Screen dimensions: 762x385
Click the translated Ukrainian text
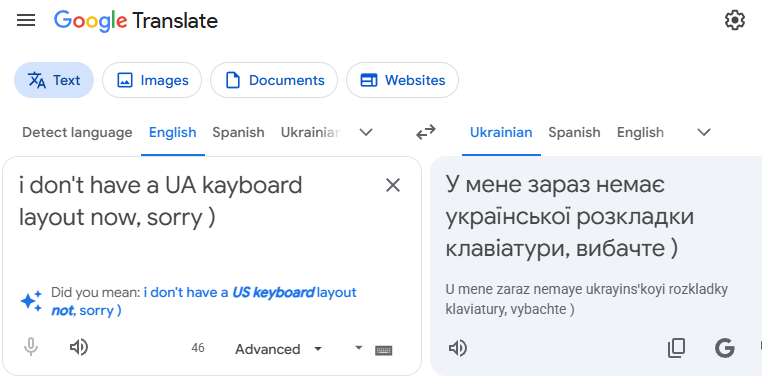[570, 216]
